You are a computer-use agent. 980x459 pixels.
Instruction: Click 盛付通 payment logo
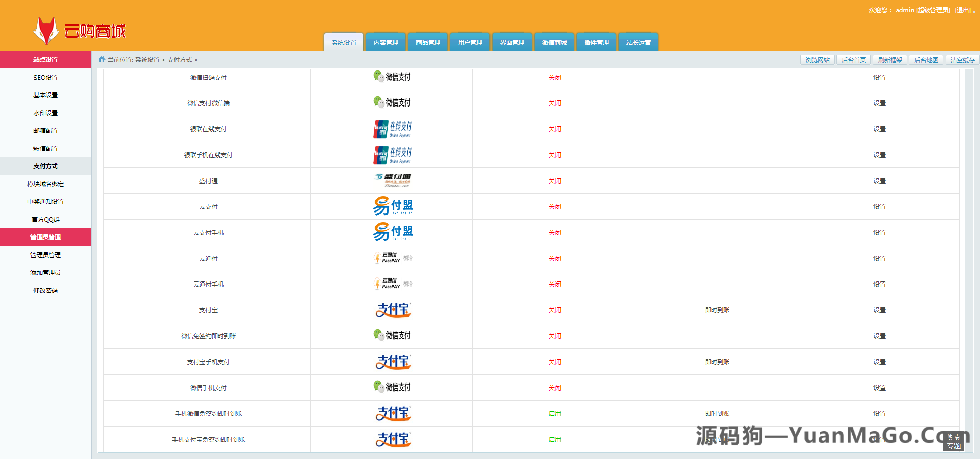(x=392, y=181)
